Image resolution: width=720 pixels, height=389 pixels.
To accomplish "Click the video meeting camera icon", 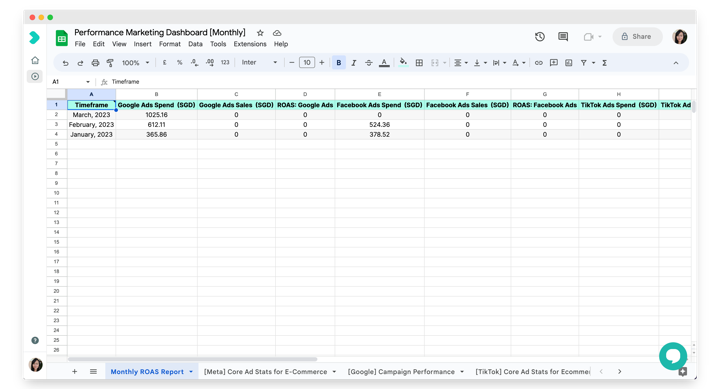I will 589,37.
